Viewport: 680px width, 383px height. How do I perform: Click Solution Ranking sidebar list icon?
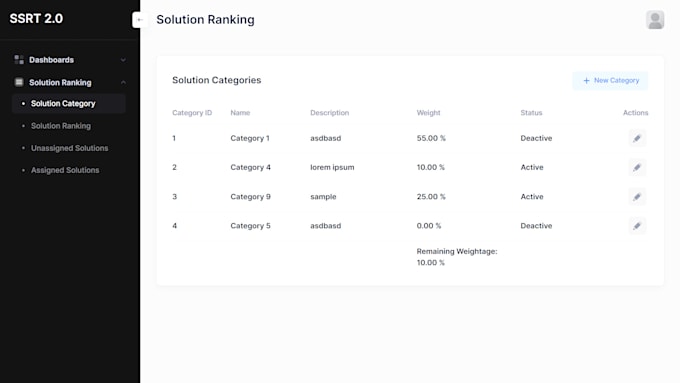click(x=19, y=82)
